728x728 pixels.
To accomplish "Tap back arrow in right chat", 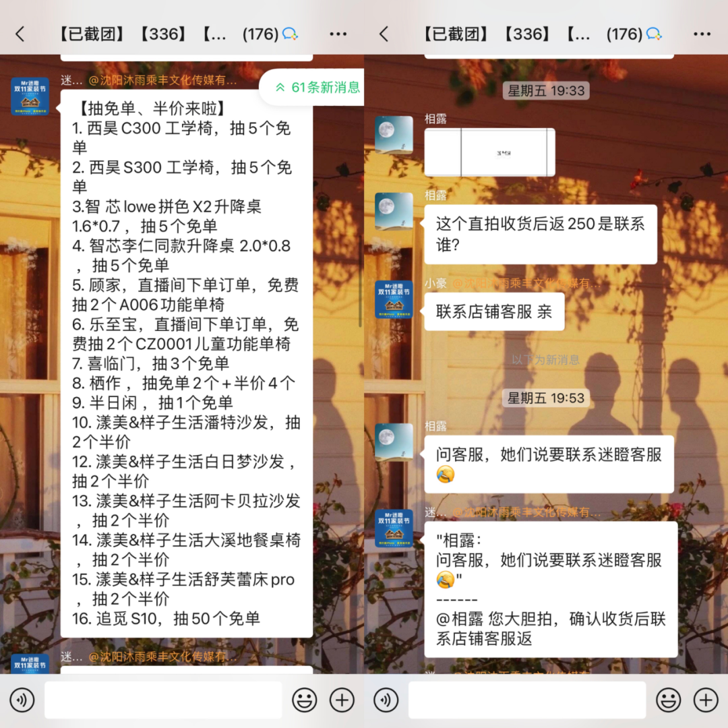I will pos(384,34).
